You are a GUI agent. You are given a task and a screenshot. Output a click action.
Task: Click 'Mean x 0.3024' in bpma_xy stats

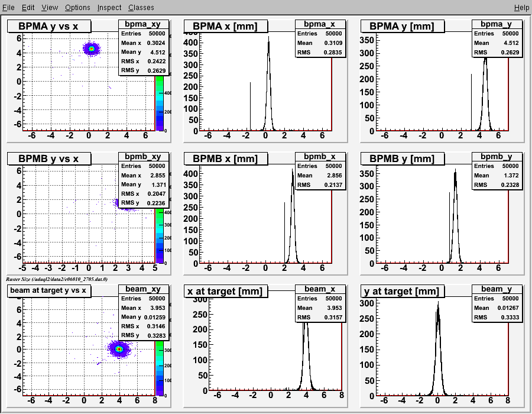point(143,43)
